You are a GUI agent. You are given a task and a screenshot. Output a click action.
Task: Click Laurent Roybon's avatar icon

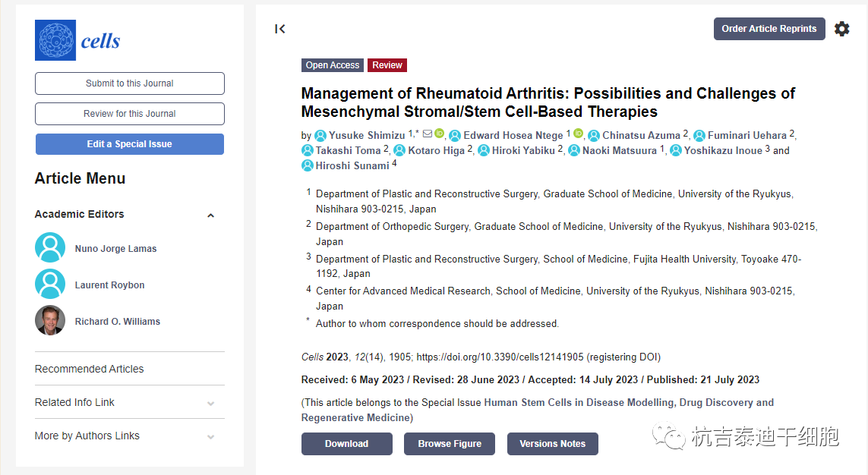tap(50, 285)
